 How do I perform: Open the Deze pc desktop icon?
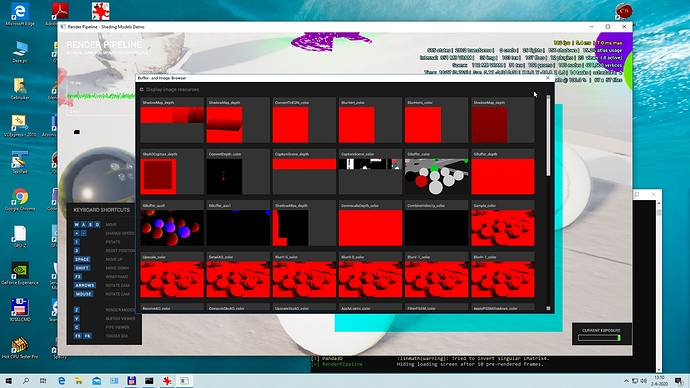(19, 51)
